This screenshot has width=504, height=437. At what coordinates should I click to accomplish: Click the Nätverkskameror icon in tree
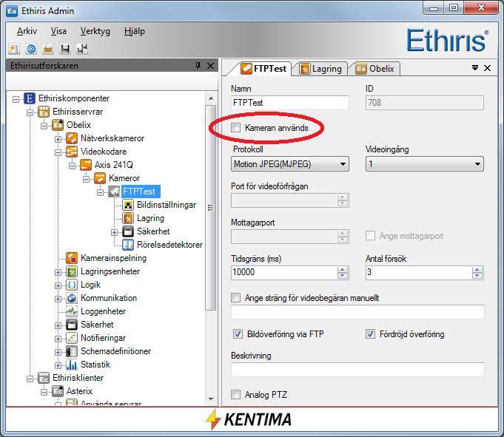pos(72,138)
